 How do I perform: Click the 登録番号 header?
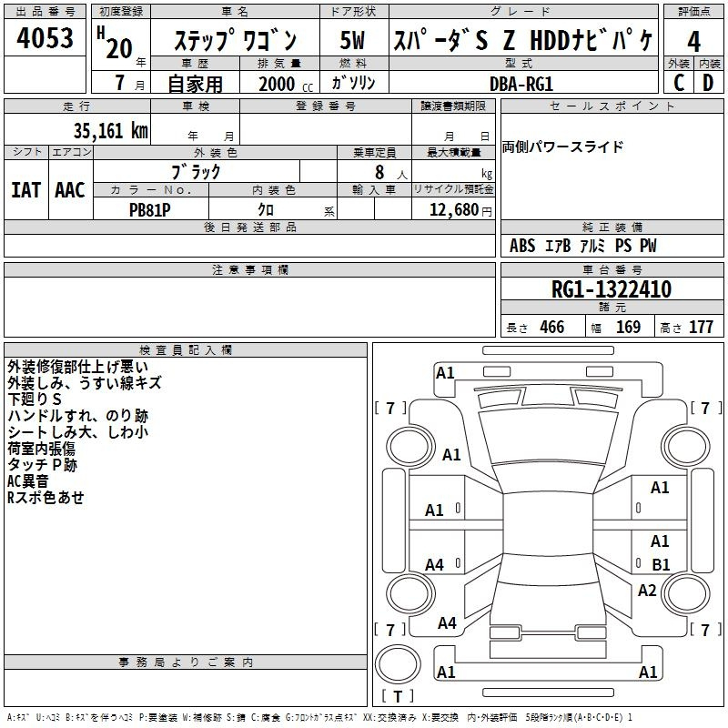[x=326, y=106]
